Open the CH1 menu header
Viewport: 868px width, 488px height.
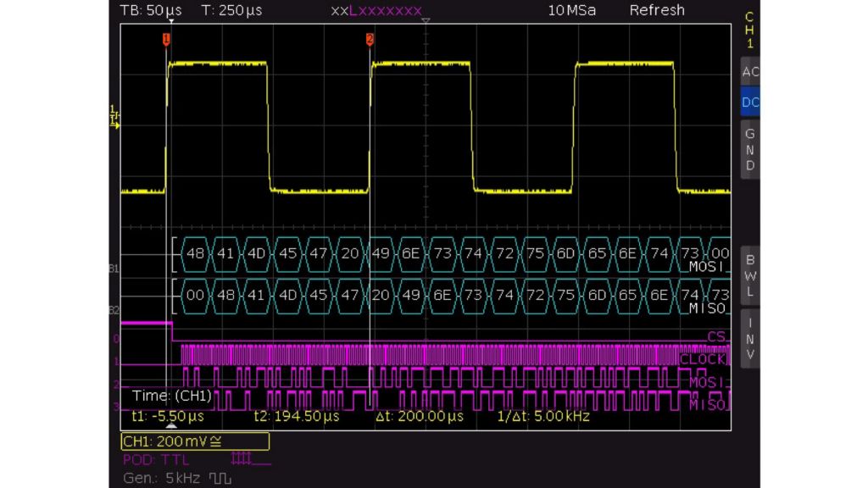tap(748, 30)
